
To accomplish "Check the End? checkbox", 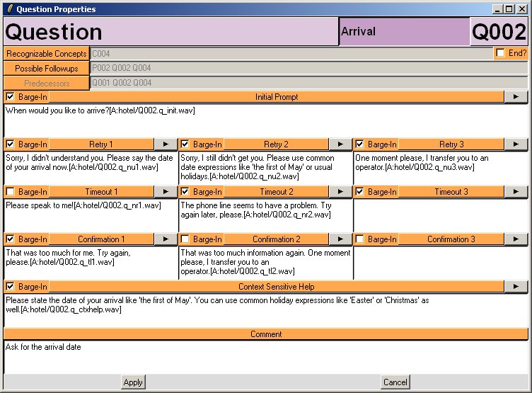I will coord(500,53).
